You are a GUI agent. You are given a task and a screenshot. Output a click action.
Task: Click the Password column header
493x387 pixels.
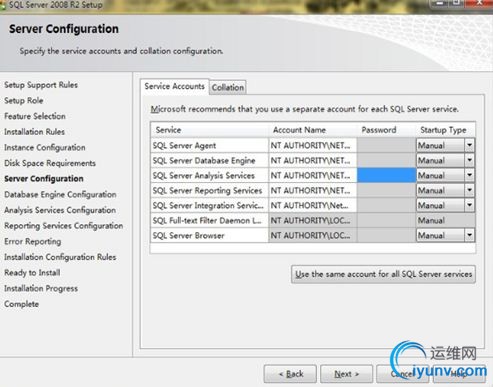point(386,130)
